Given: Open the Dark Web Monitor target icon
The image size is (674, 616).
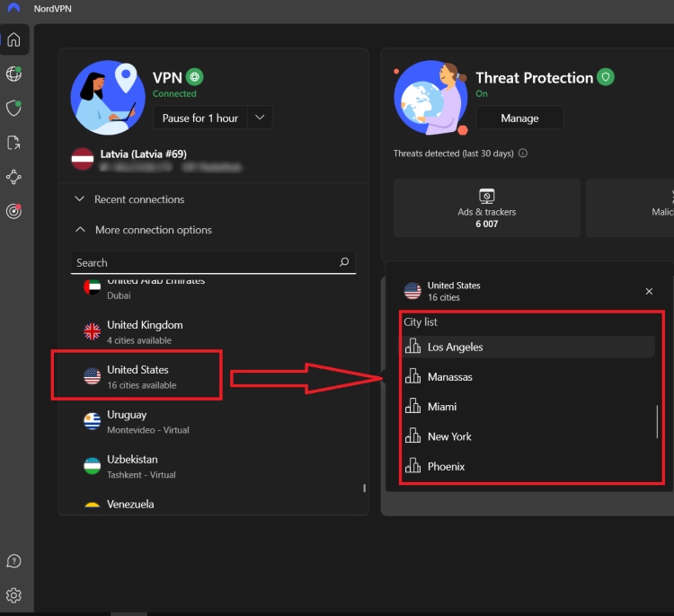Looking at the screenshot, I should [13, 211].
